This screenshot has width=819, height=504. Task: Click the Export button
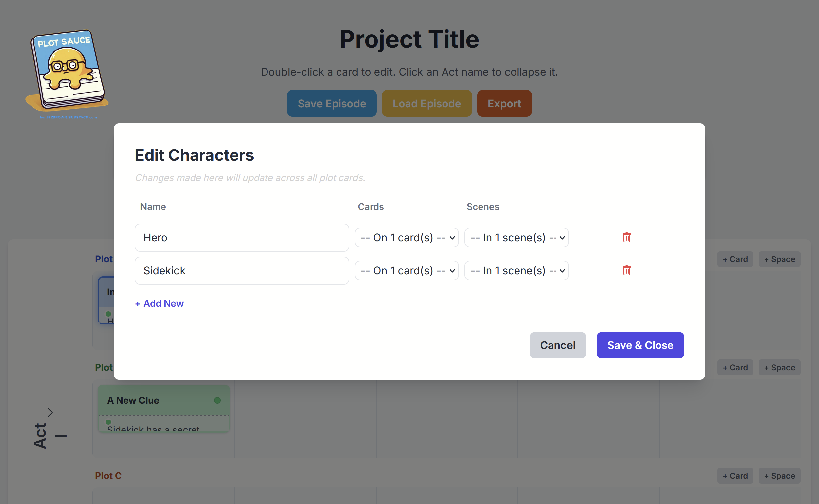coord(504,103)
